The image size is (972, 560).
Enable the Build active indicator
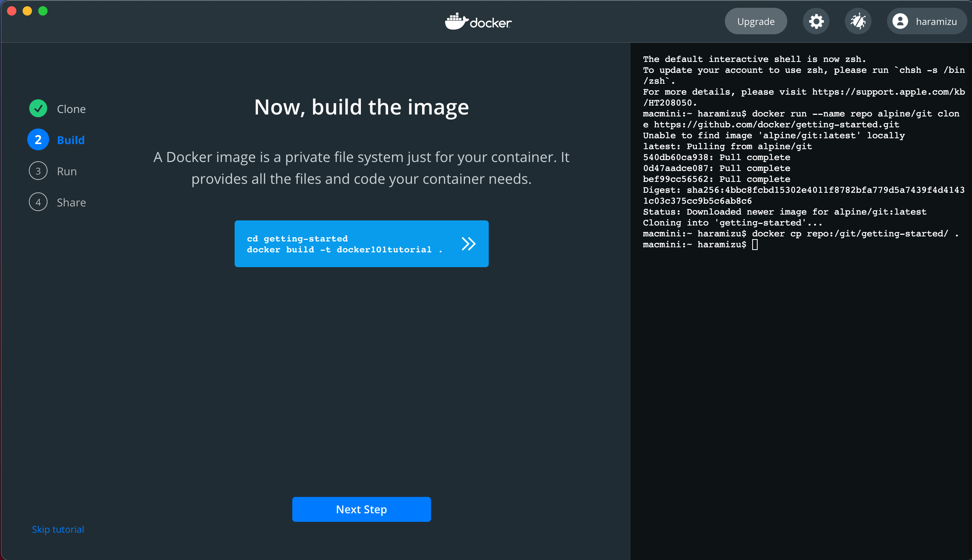click(x=39, y=139)
